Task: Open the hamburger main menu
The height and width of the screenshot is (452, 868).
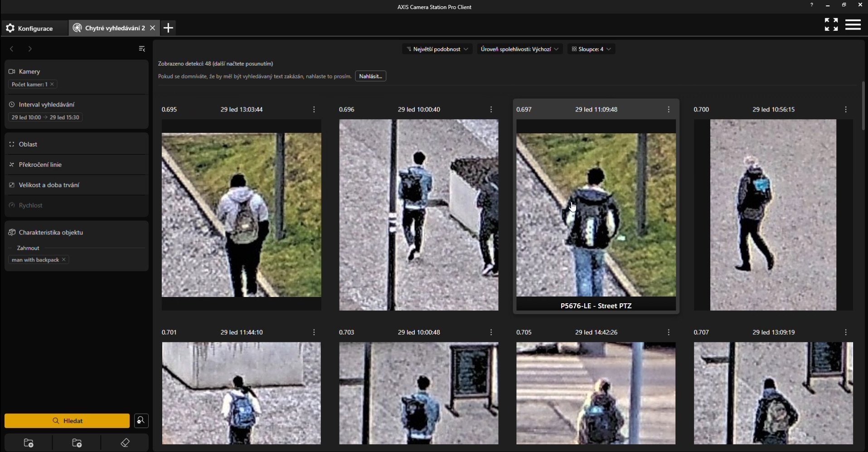Action: (853, 25)
